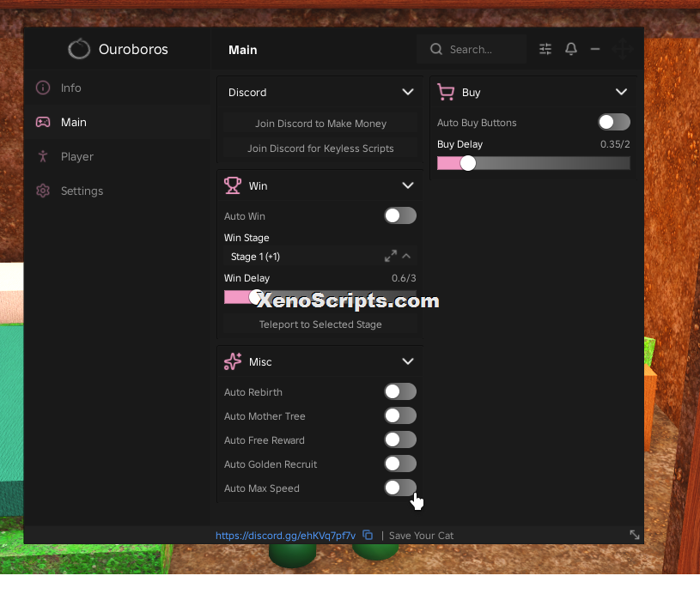Click the expand arrows icon in Win Stage dropdown
Screen dimensions: 700x600
click(391, 256)
